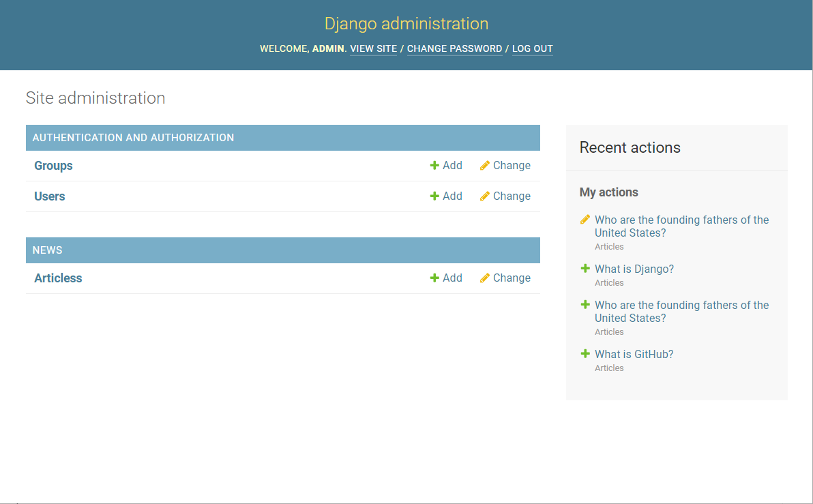Click the Change link for Groups
Screen dimensions: 813x504
[x=512, y=166]
